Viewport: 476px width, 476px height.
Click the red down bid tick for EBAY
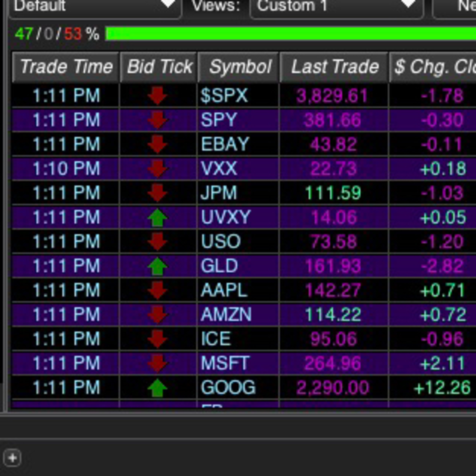point(157,144)
